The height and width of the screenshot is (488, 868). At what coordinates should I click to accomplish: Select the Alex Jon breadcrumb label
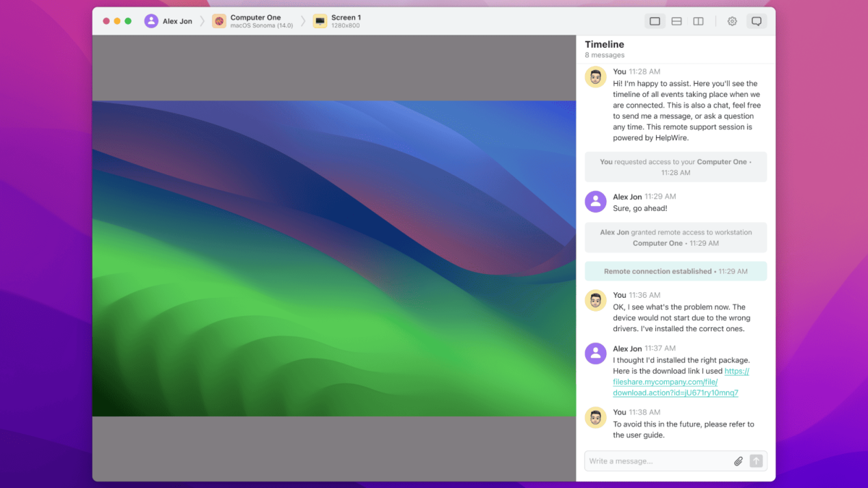[x=177, y=22]
